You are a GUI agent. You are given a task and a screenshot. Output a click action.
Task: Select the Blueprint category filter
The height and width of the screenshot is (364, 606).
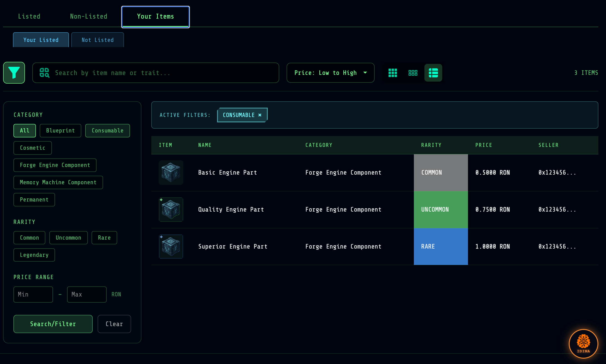coord(60,130)
